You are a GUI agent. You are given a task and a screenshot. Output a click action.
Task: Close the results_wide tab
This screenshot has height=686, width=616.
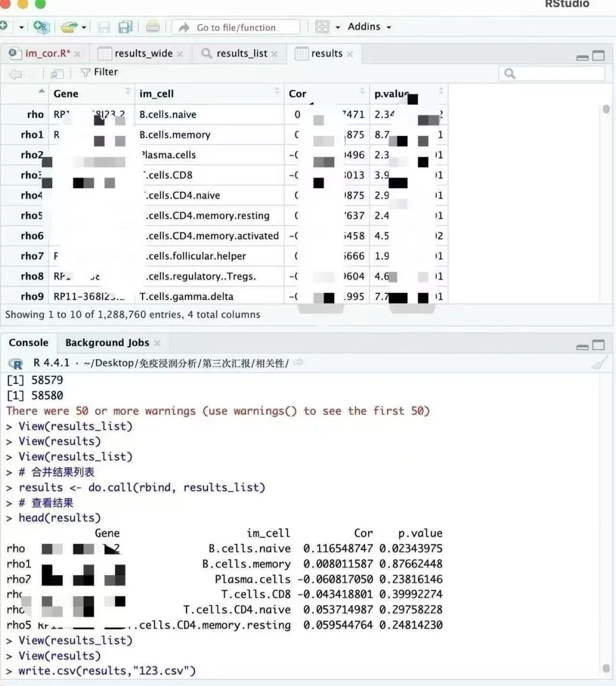pyautogui.click(x=180, y=54)
